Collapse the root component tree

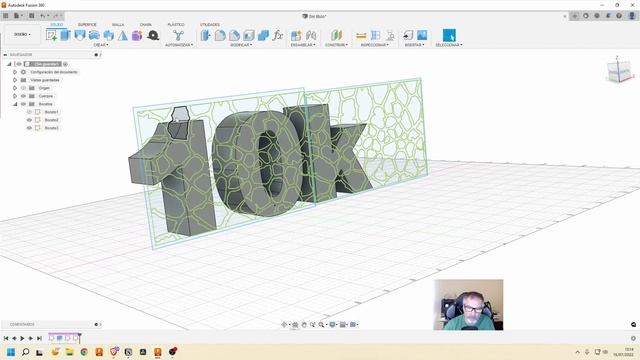(9, 64)
